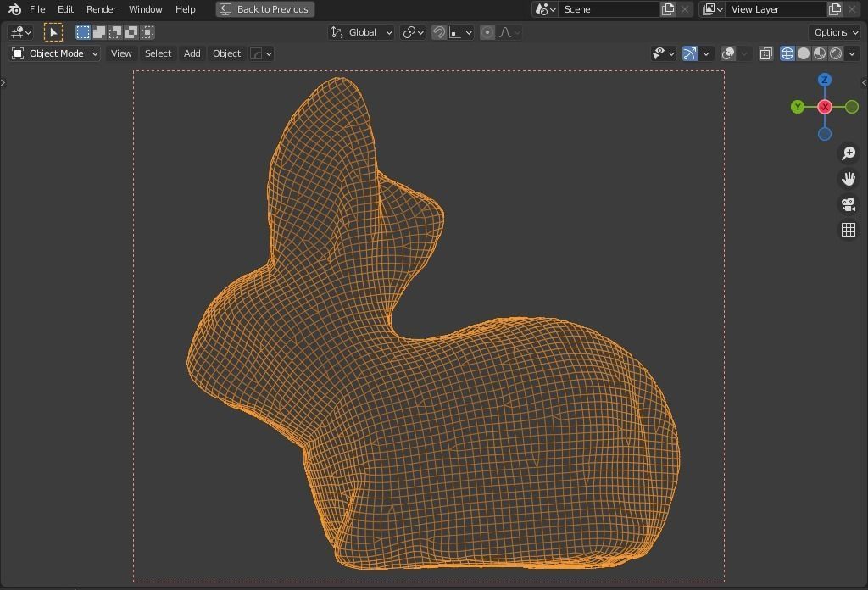Click the View Layer name field
This screenshot has height=590, width=868.
[x=776, y=9]
